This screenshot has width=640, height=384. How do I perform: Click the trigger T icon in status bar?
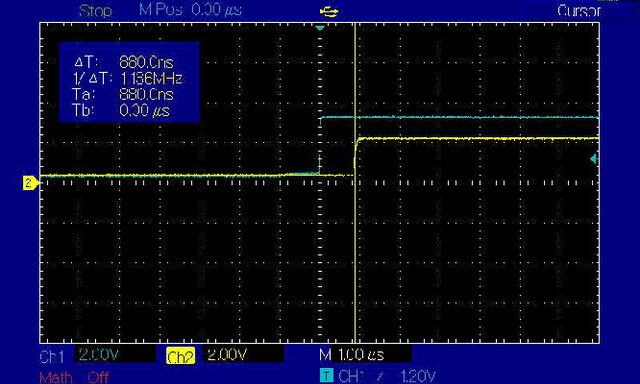(x=326, y=375)
